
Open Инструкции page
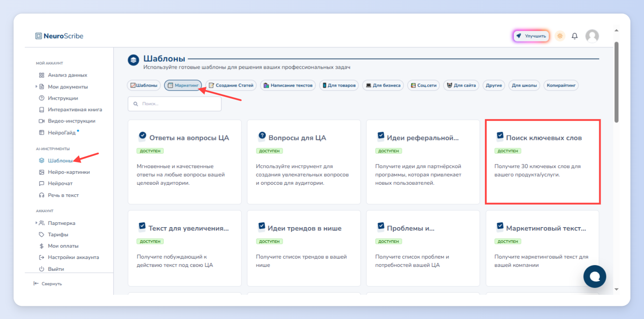click(x=63, y=98)
